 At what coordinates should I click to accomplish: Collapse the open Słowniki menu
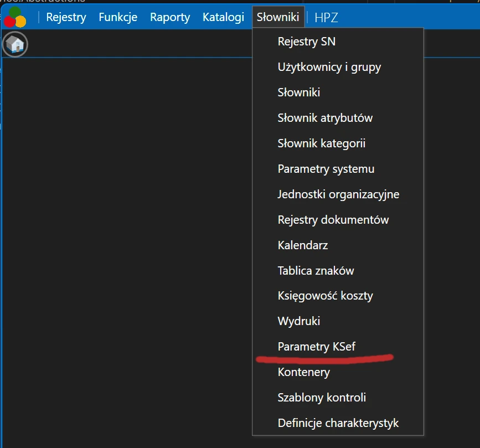point(278,17)
